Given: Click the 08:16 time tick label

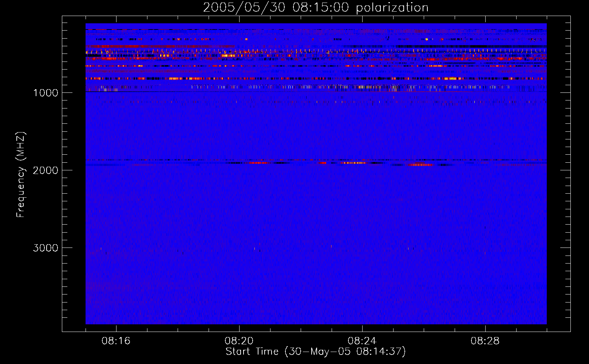Looking at the screenshot, I should click(x=116, y=341).
